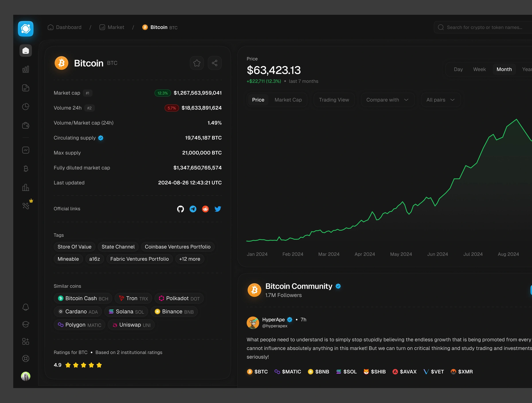
Task: Open the wallet sidebar icon
Action: [25, 125]
